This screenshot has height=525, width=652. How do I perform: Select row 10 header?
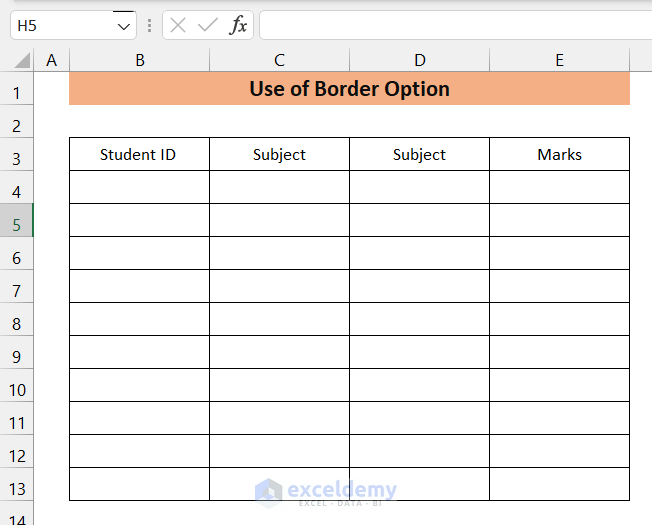click(16, 385)
